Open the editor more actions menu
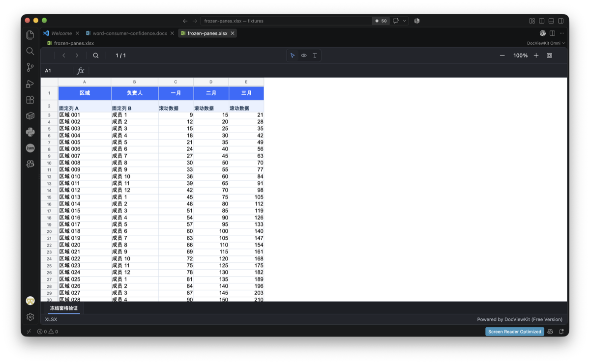 click(x=561, y=33)
